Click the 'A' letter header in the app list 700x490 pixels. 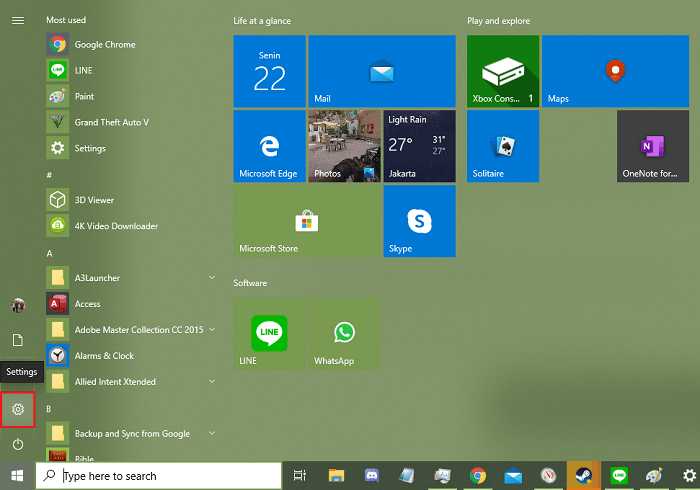(49, 253)
